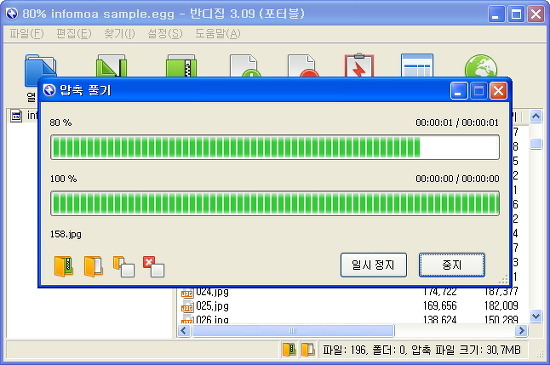The image size is (550, 365).
Task: Click the 182,009 size value
Action: [501, 306]
